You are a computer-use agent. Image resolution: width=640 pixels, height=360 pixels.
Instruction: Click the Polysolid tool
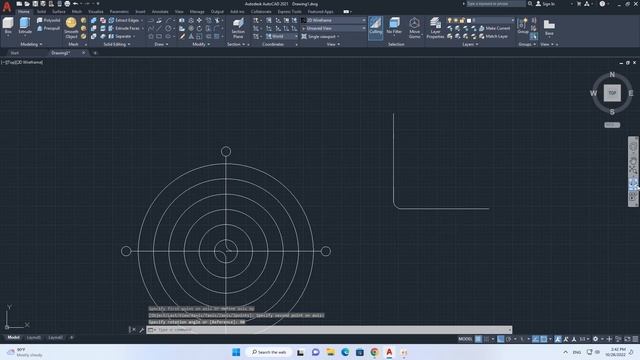[x=49, y=20]
